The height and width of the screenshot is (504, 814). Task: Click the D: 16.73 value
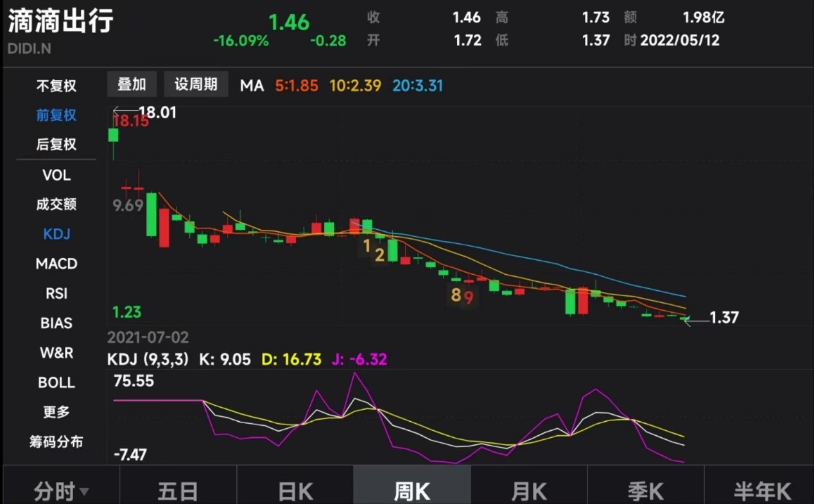291,360
